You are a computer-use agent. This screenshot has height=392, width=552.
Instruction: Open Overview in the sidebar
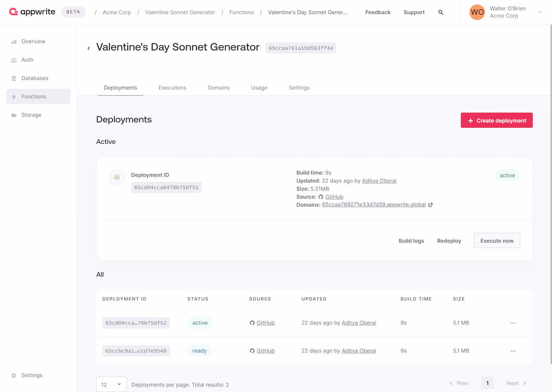(38, 42)
